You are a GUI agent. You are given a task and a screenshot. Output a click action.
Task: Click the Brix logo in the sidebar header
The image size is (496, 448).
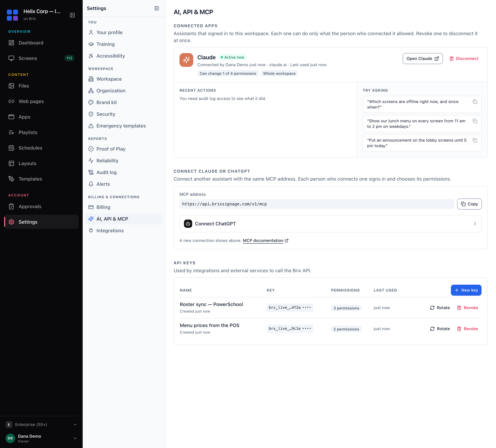point(12,15)
